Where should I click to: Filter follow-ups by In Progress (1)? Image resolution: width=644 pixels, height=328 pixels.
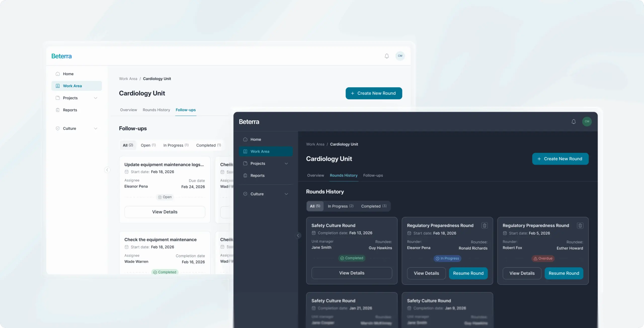[x=176, y=145]
